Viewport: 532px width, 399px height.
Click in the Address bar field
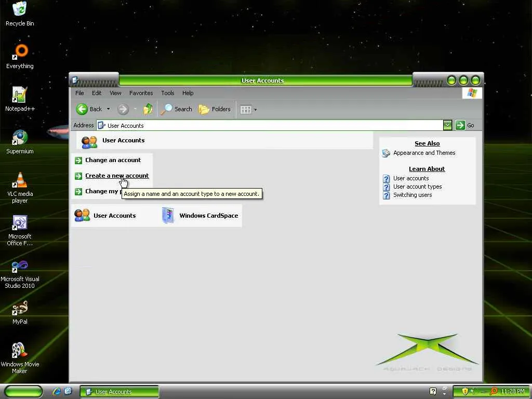click(x=270, y=125)
